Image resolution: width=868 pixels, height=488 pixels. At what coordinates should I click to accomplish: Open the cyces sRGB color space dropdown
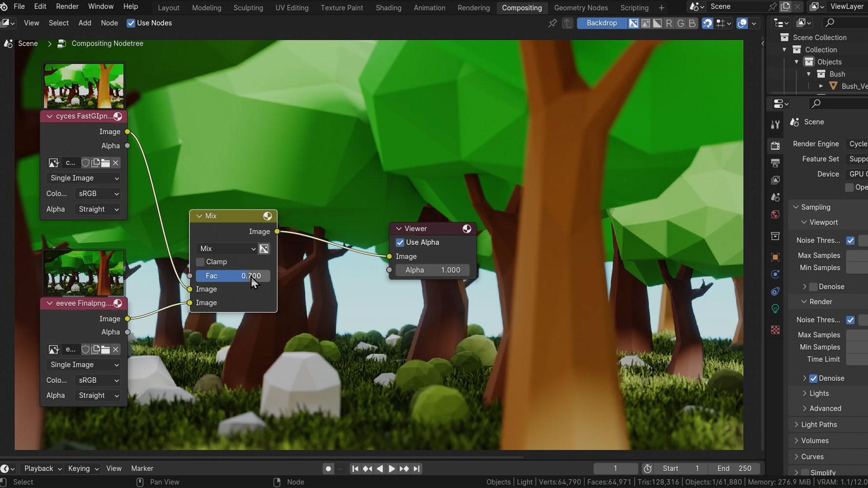click(98, 193)
